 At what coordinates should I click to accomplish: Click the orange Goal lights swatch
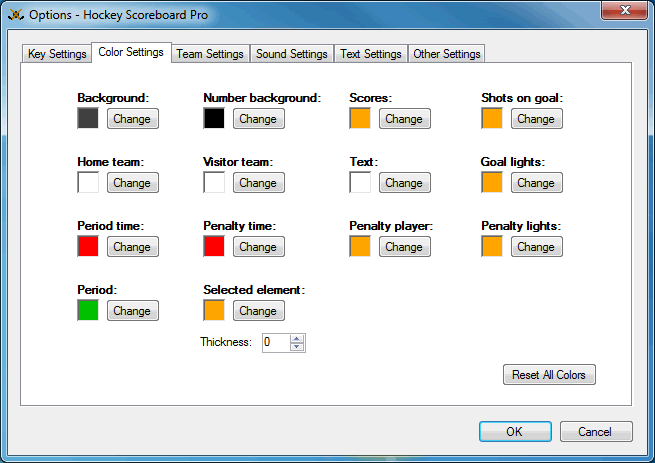[x=492, y=182]
